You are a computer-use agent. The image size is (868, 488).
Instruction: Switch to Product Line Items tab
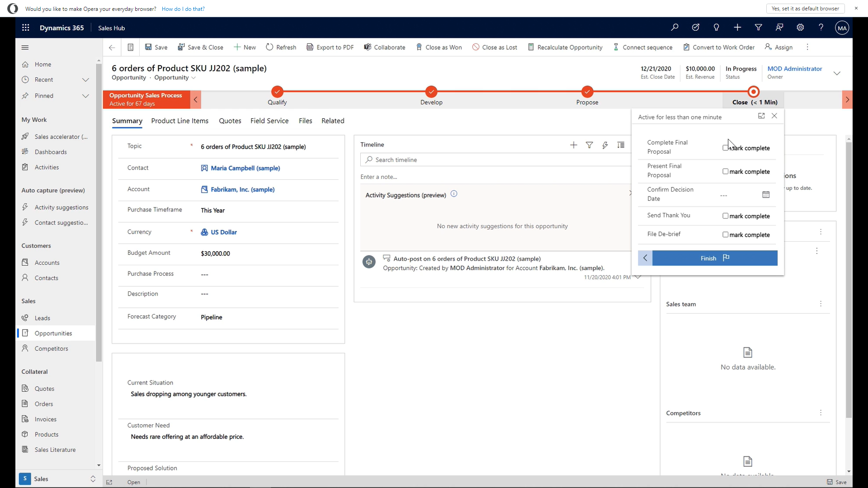coord(180,121)
